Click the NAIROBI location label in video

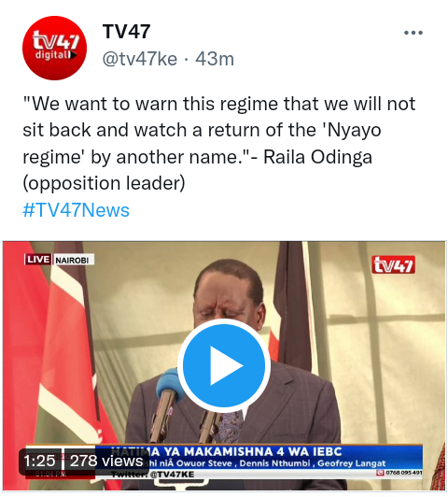73,261
